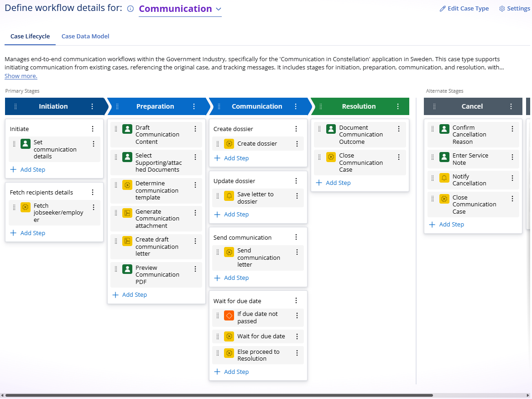Click the Fetch jobseeker/employer automation icon

point(26,207)
